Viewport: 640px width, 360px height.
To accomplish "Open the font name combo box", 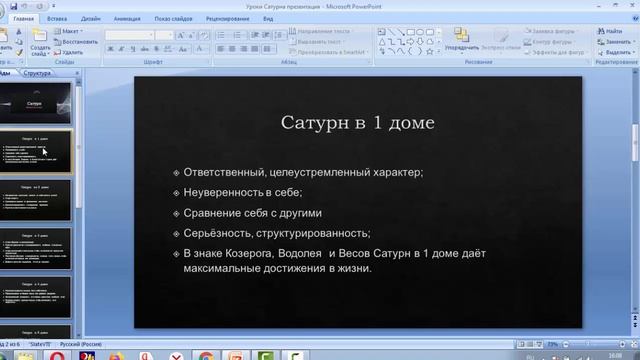I will click(x=129, y=36).
